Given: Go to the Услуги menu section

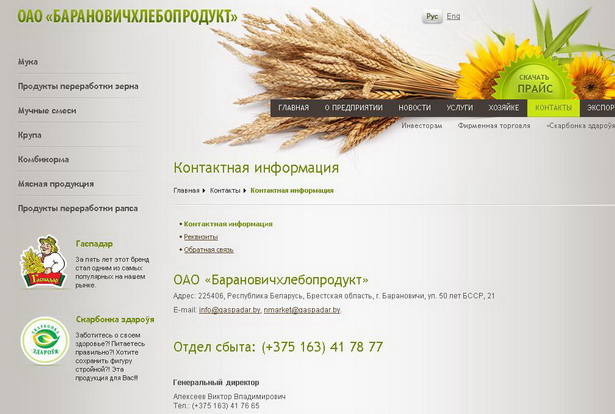Looking at the screenshot, I should coord(460,107).
